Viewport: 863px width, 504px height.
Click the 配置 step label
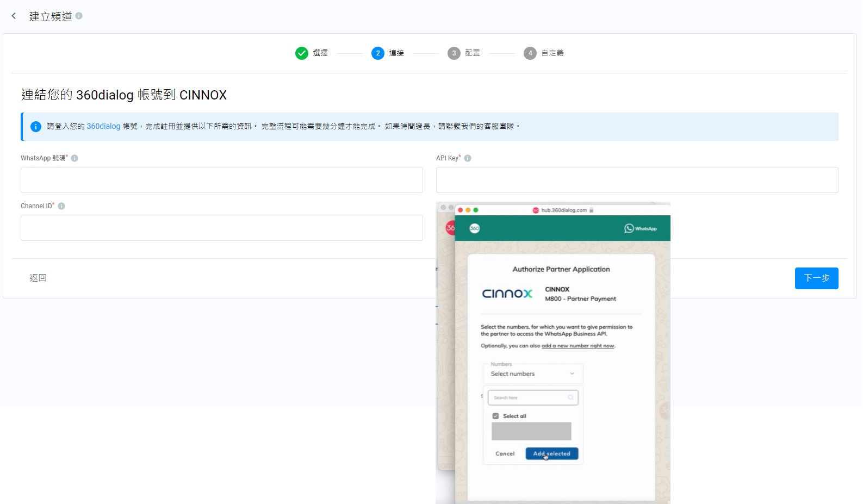point(473,53)
